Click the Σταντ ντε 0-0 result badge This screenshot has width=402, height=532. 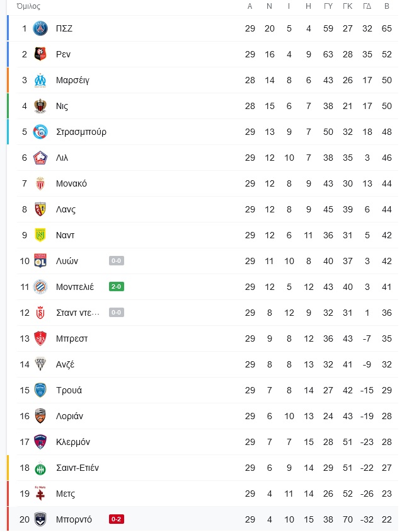pyautogui.click(x=117, y=313)
